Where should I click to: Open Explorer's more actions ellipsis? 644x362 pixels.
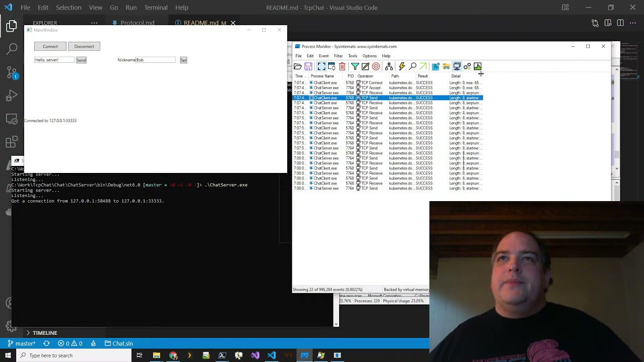click(x=94, y=23)
